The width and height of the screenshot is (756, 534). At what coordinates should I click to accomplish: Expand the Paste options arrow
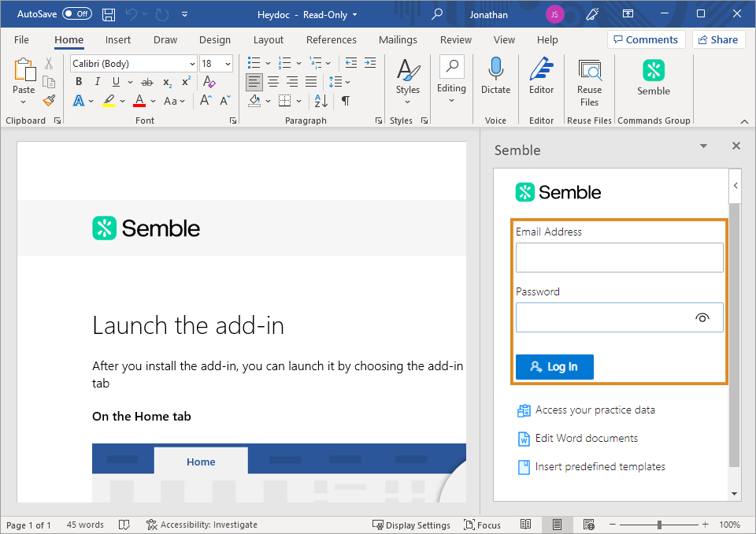[23, 102]
